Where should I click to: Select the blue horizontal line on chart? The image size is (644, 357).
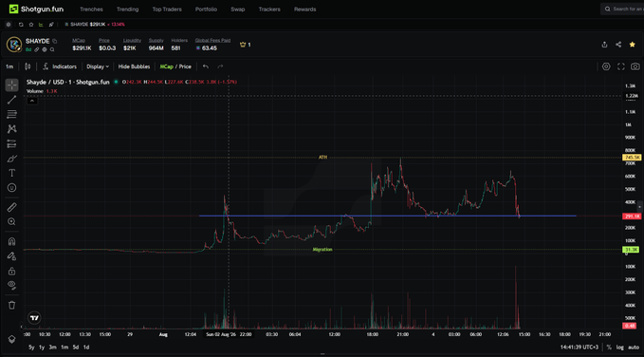387,216
